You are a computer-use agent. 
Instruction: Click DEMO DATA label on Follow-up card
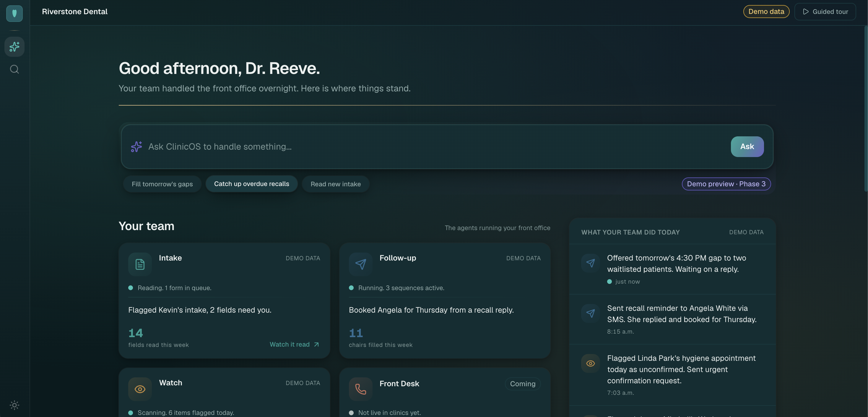523,258
